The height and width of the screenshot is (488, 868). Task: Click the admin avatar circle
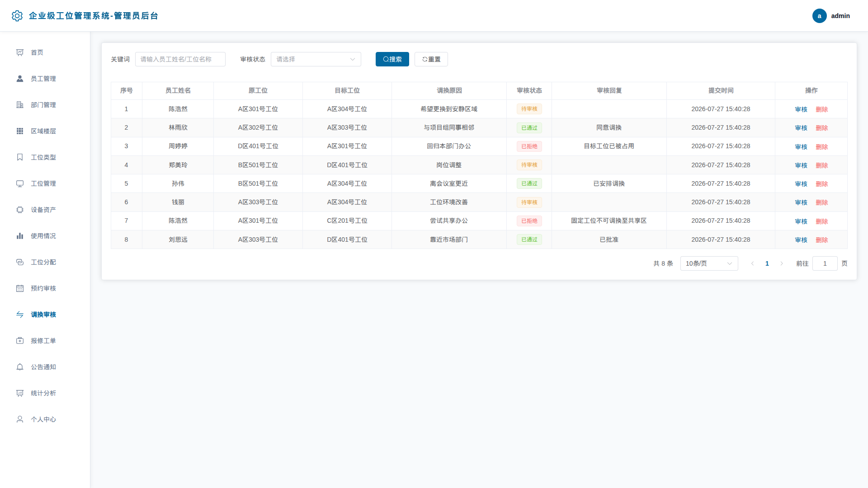(x=819, y=16)
